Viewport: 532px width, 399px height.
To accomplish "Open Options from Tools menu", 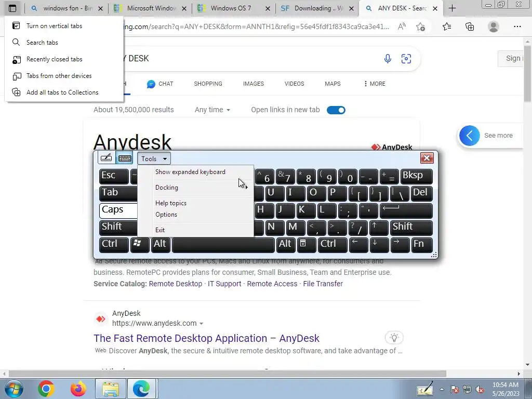I will [195, 215].
